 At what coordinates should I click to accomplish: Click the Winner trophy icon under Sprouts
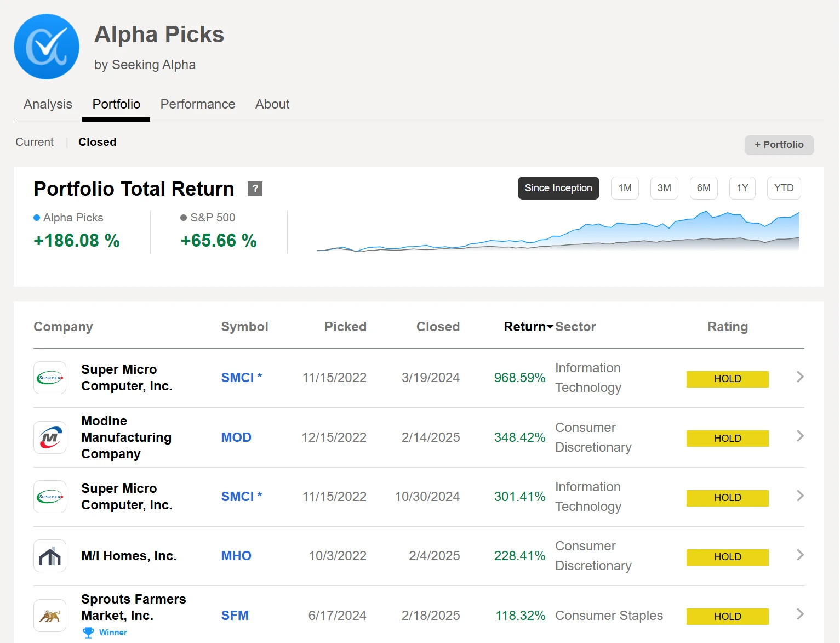click(x=88, y=633)
